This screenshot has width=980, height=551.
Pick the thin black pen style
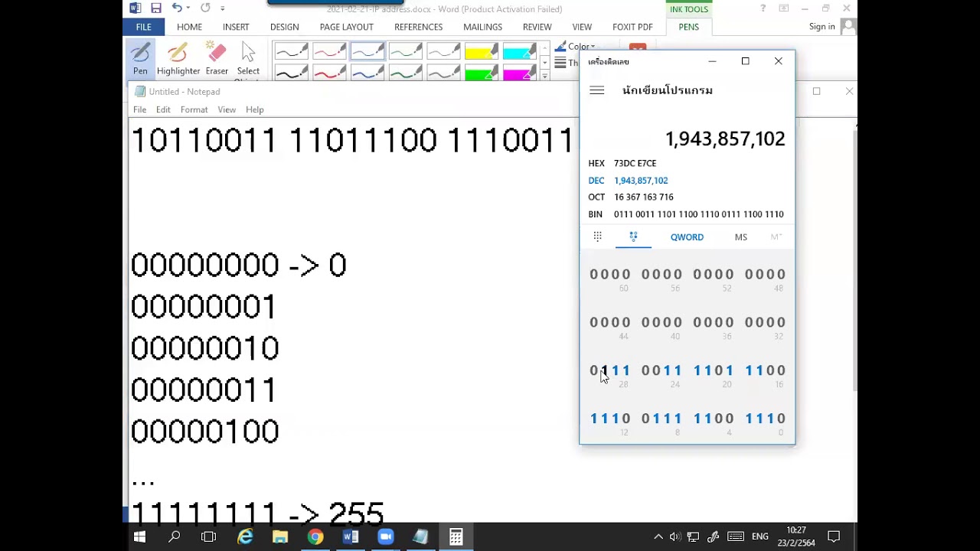pos(291,51)
